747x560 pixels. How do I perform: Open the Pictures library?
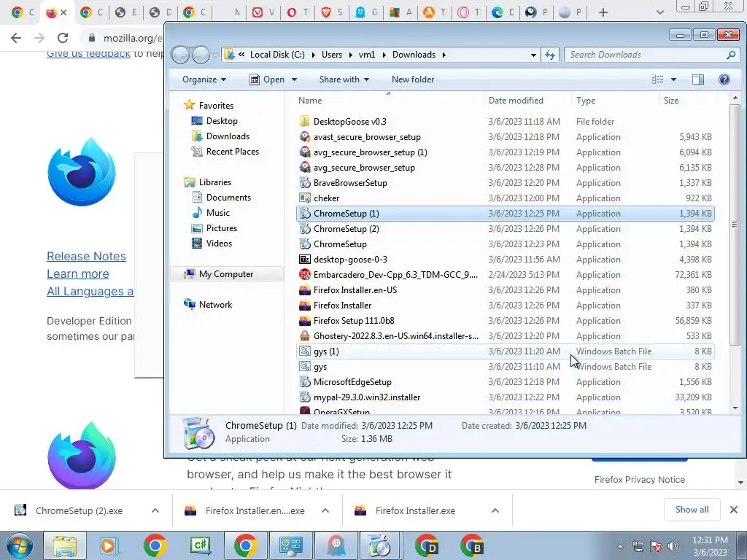222,227
